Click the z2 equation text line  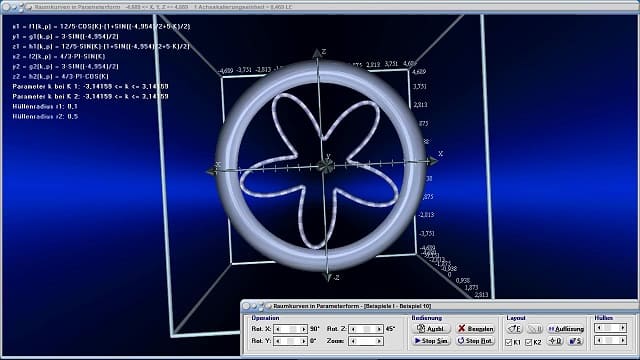pos(60,77)
